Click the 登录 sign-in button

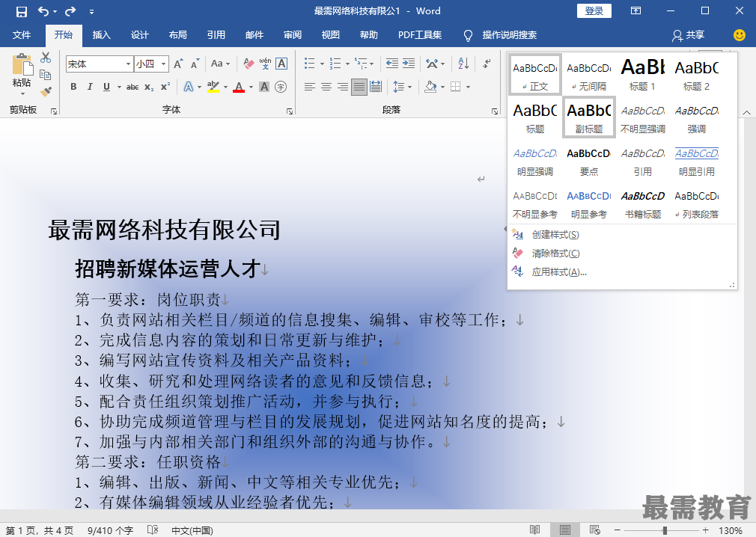(x=594, y=11)
